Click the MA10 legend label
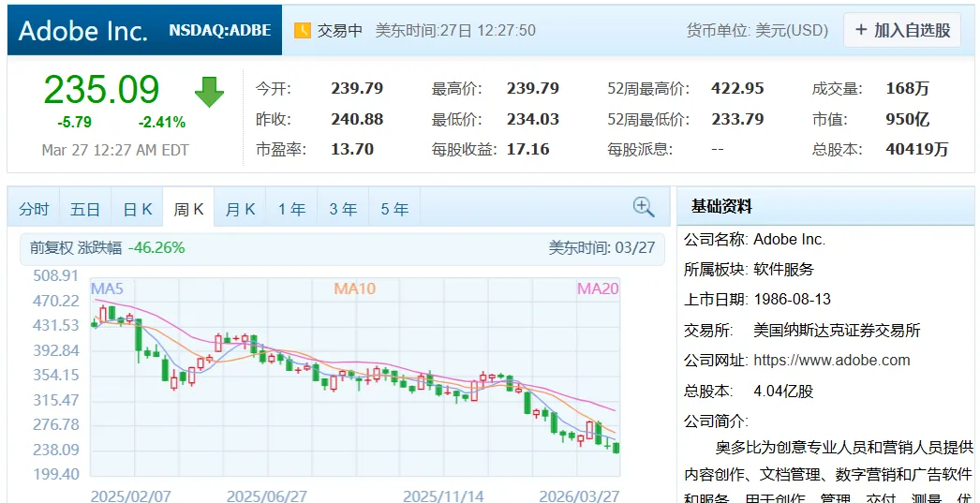This screenshot has width=980, height=503. [355, 288]
